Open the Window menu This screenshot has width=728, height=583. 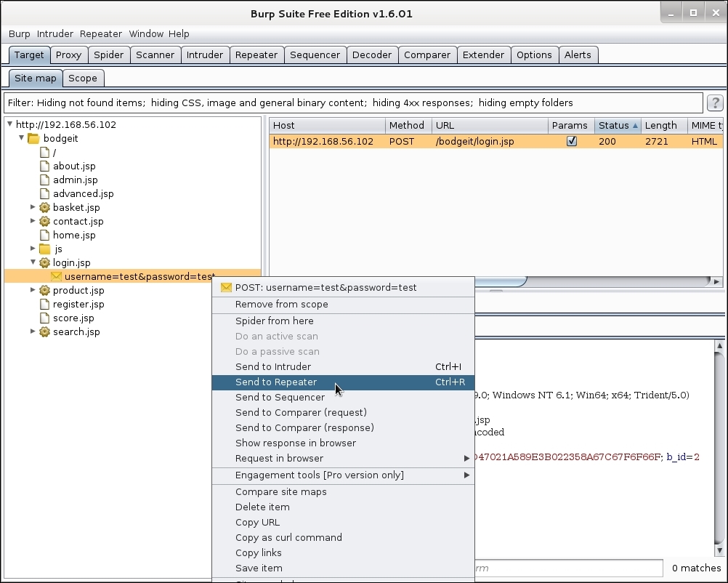(146, 34)
